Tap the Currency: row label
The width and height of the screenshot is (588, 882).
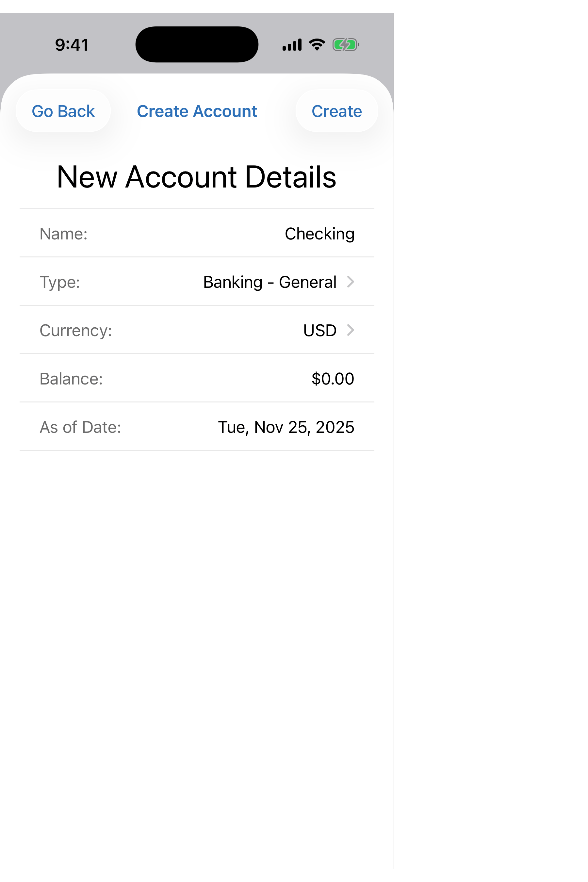tap(76, 331)
